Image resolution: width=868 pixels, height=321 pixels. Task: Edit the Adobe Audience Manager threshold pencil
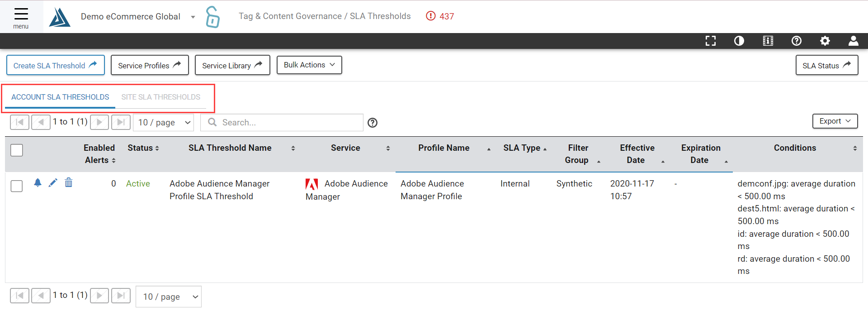pyautogui.click(x=53, y=182)
